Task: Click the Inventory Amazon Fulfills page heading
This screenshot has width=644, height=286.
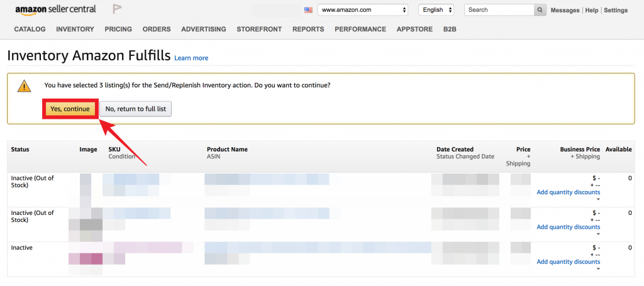Action: click(x=89, y=56)
